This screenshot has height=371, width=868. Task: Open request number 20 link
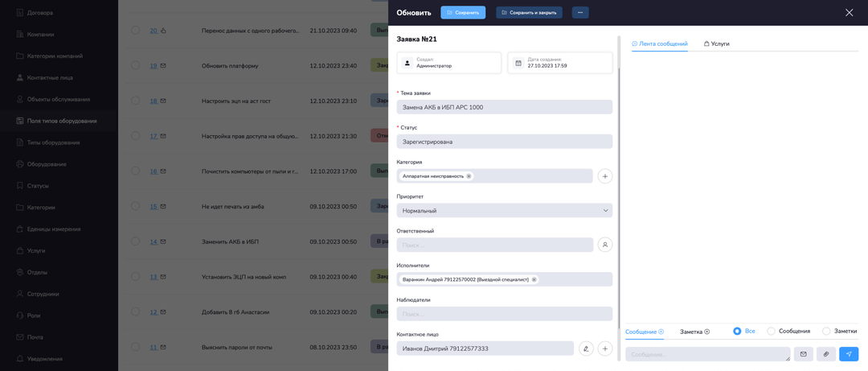coord(154,31)
